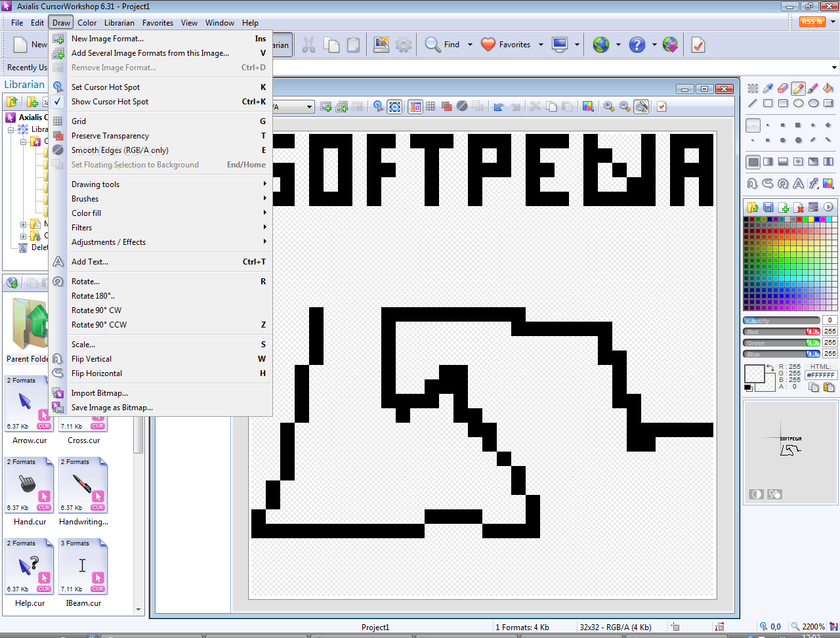The width and height of the screenshot is (840, 638).
Task: Open the Color menu
Action: [x=87, y=22]
